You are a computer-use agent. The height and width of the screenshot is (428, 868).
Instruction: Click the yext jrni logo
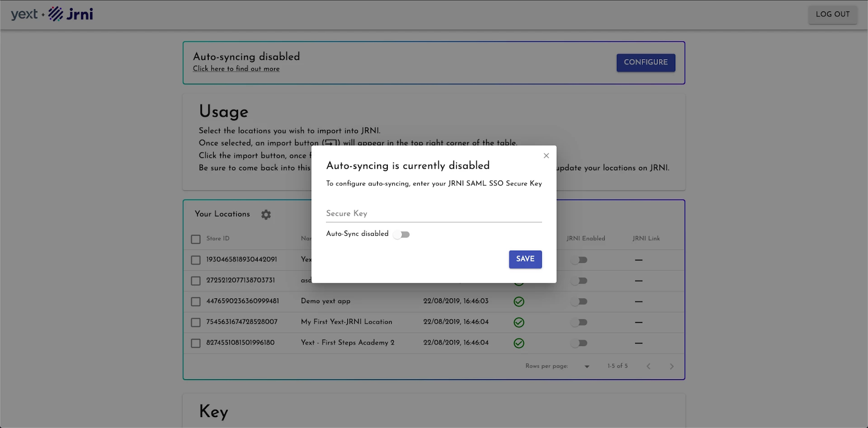pyautogui.click(x=52, y=14)
